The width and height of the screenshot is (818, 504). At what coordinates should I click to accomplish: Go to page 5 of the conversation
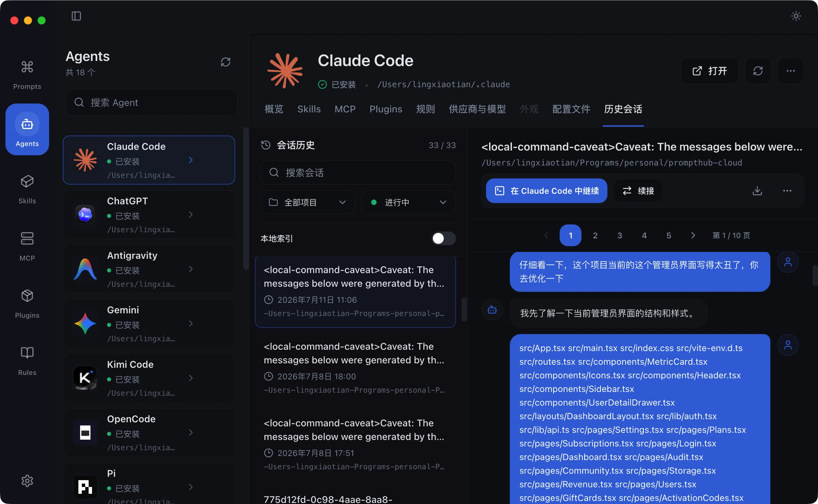pyautogui.click(x=669, y=235)
